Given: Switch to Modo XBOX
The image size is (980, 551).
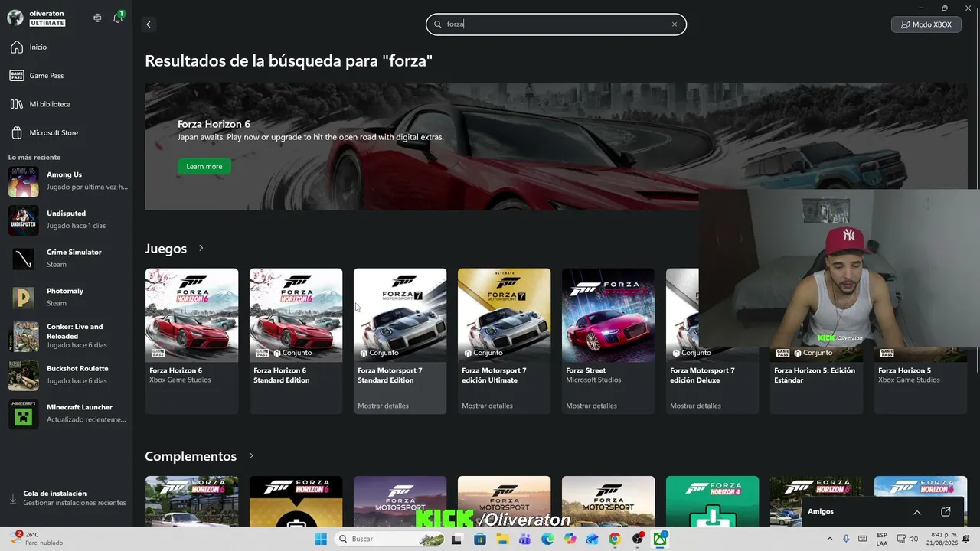Looking at the screenshot, I should (x=926, y=24).
